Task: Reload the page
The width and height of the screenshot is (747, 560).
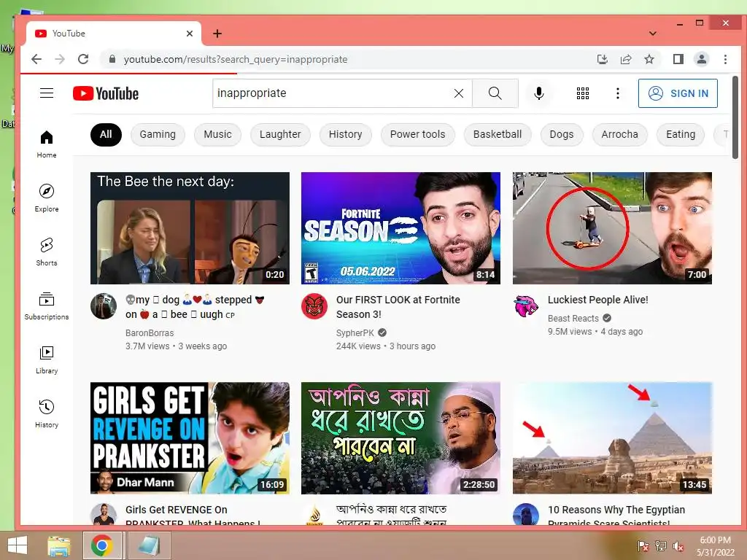Action: (x=83, y=59)
